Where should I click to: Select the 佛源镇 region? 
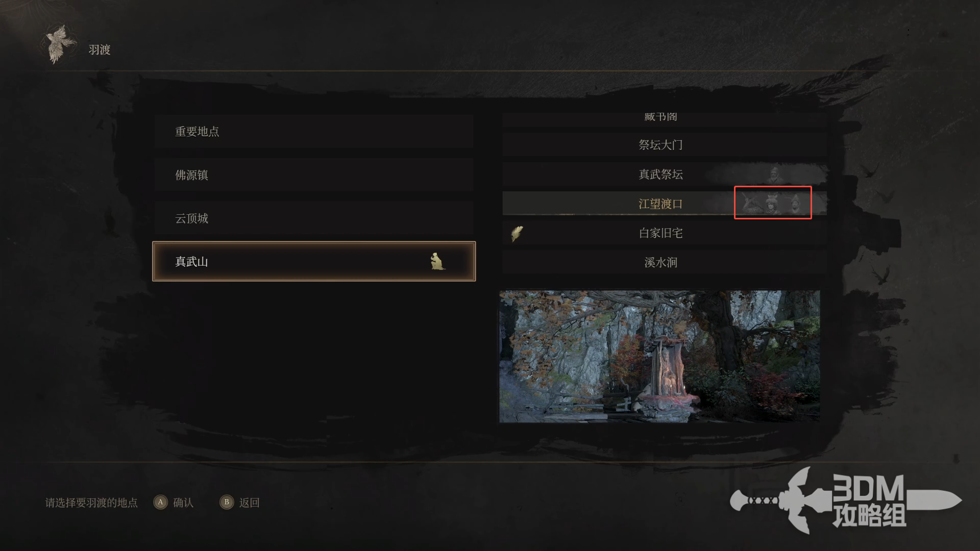click(x=314, y=175)
